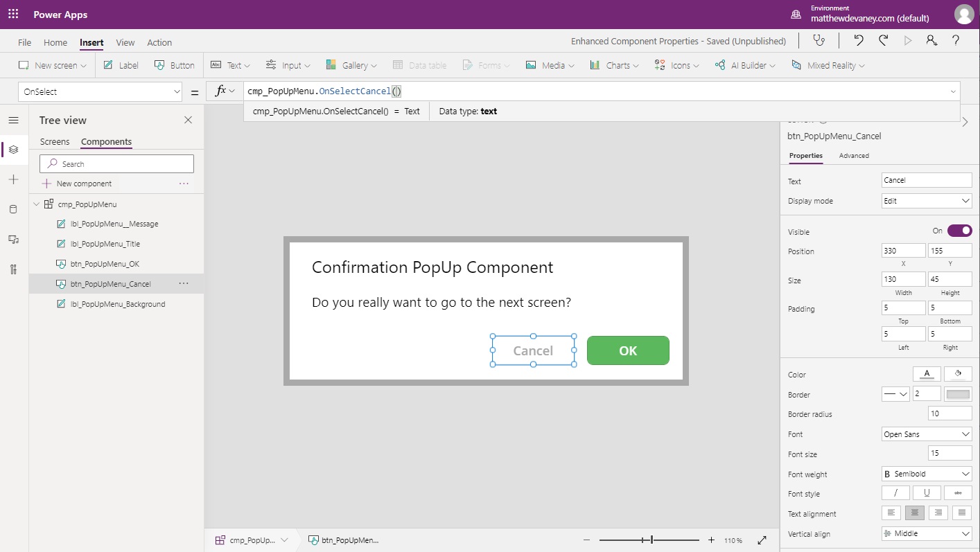Screen dimensions: 980x552
Task: Click the Search box in Tree view
Action: tap(116, 163)
